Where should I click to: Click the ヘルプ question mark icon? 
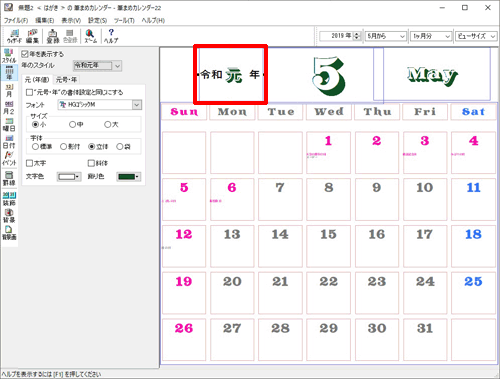[111, 36]
